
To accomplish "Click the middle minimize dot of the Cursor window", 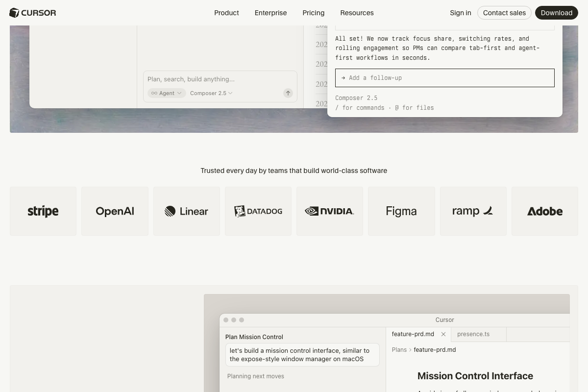I will coord(234,320).
